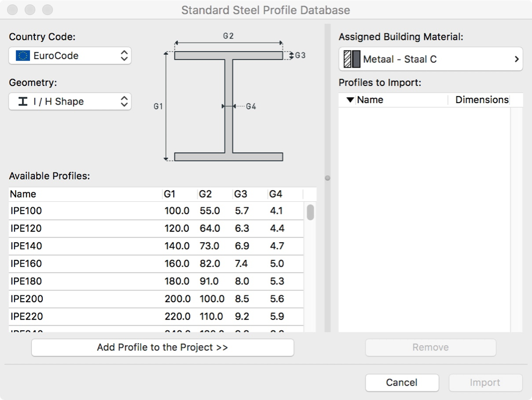Select the IPE200 profile row
Image resolution: width=532 pixels, height=400 pixels.
[156, 299]
